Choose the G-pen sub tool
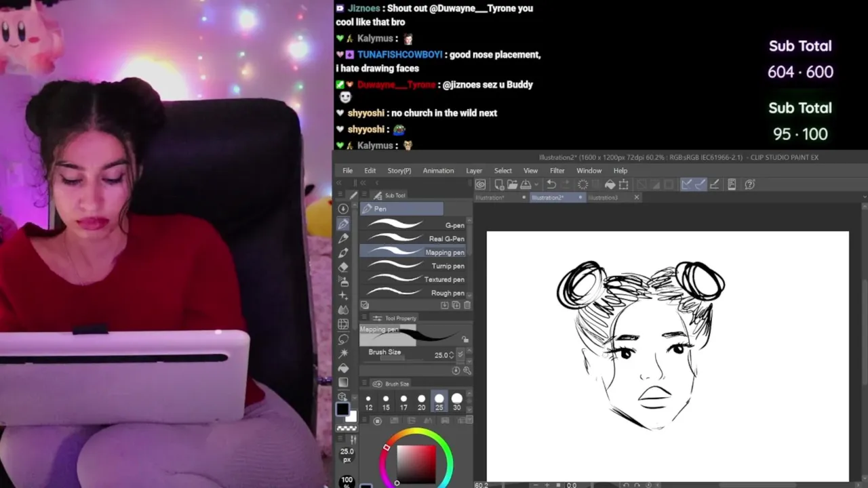Image resolution: width=868 pixels, height=488 pixels. pyautogui.click(x=413, y=225)
